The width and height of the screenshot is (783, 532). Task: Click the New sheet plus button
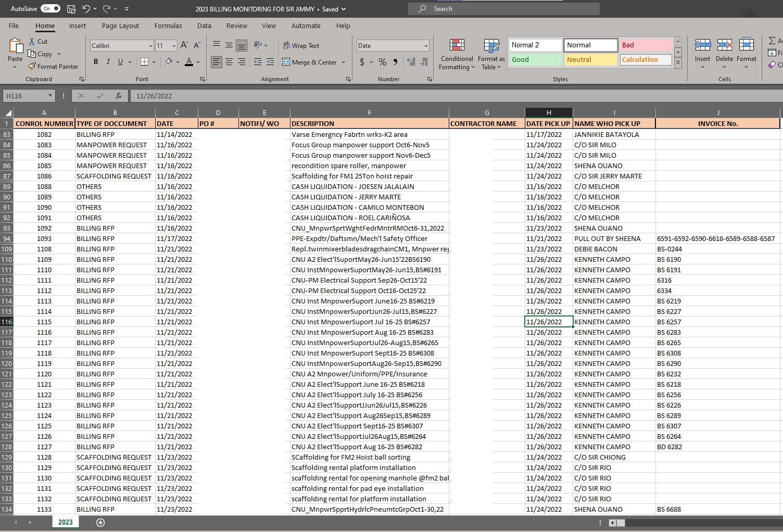100,522
